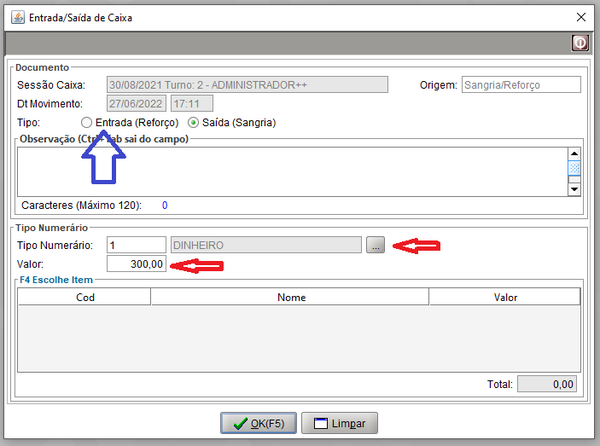Click the red power exit icon
This screenshot has height=446, width=600.
pos(580,43)
